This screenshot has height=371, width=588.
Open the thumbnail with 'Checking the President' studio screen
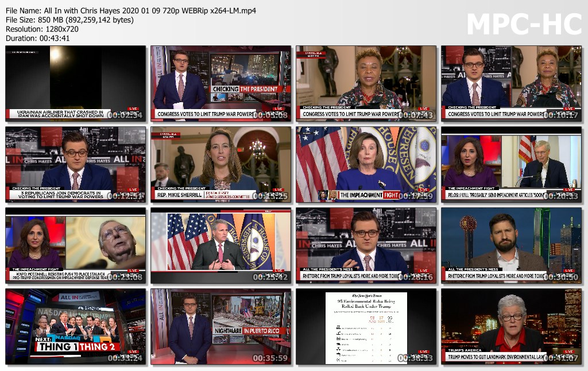click(x=221, y=84)
